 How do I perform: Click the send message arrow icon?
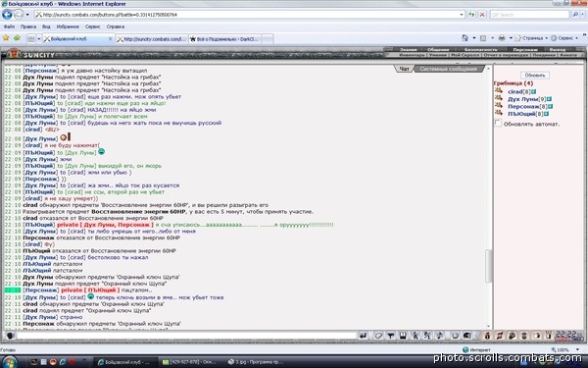point(363,336)
